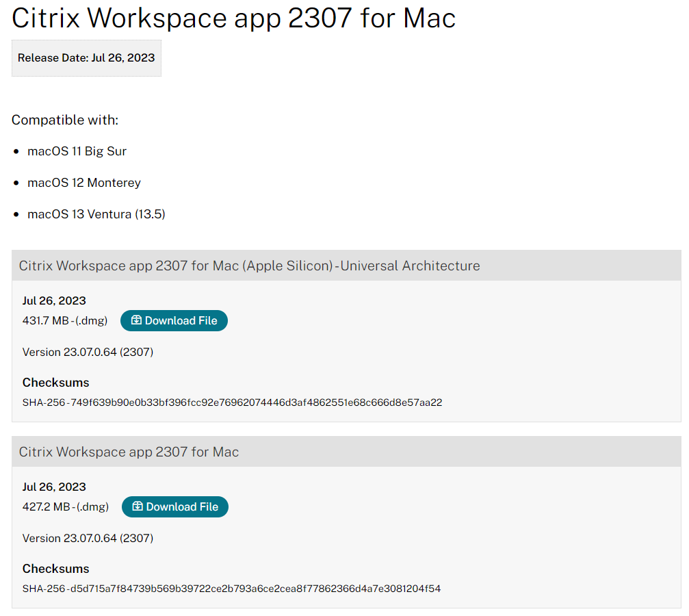
Task: Select the macOS 13 Ventura (13.5) item
Action: (x=96, y=214)
